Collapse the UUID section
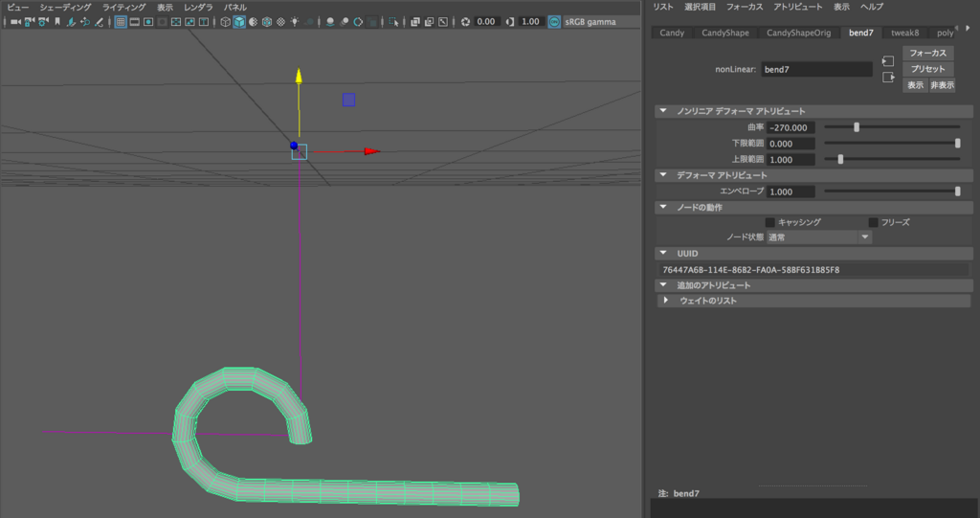This screenshot has height=518, width=980. tap(663, 254)
